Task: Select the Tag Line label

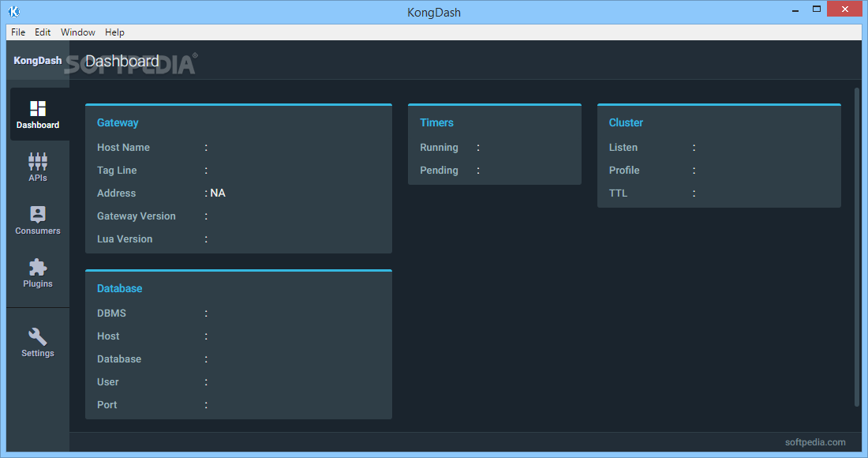Action: (117, 171)
